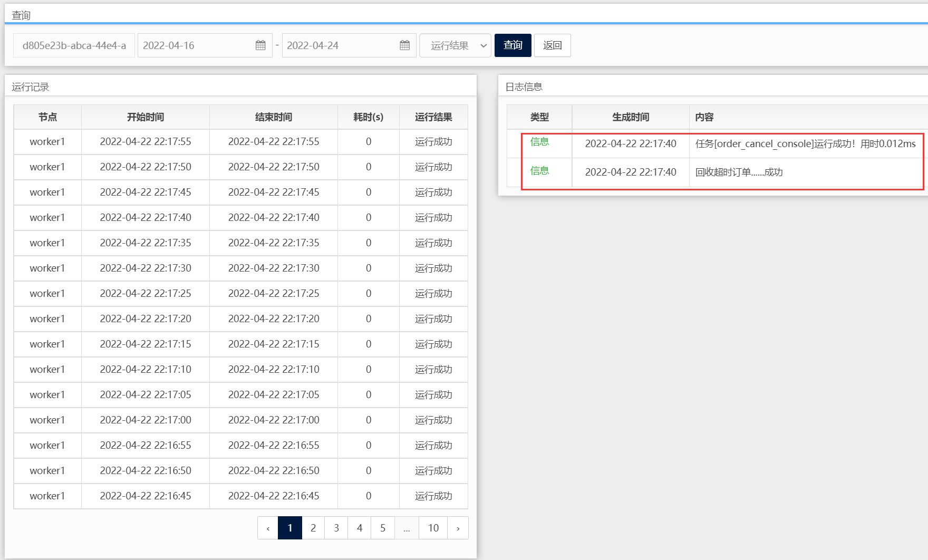Select pagination page 5
Screen dimensions: 928x560
click(383, 528)
